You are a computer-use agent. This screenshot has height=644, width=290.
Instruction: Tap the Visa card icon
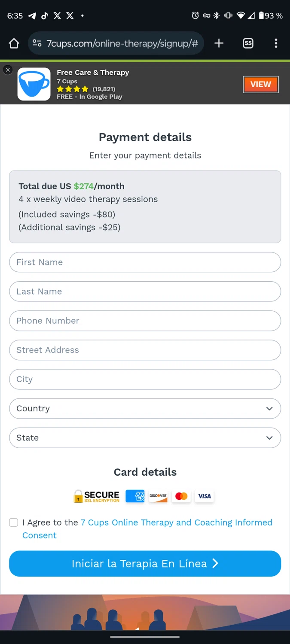[x=205, y=496]
